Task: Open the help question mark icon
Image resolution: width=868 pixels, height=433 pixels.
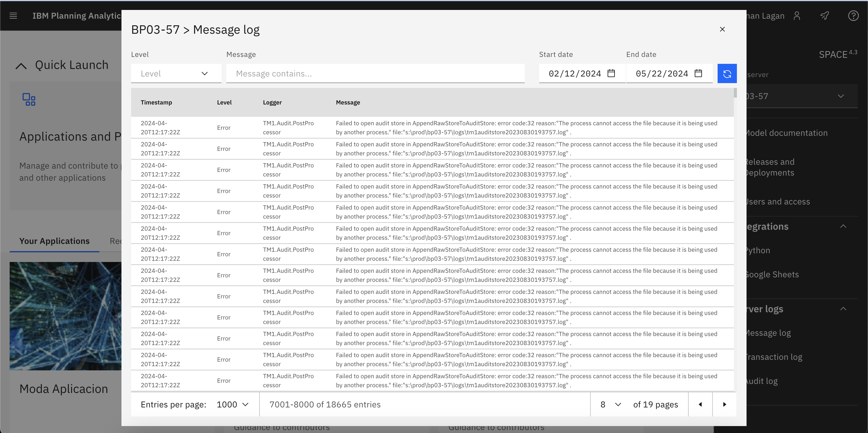Action: [853, 15]
